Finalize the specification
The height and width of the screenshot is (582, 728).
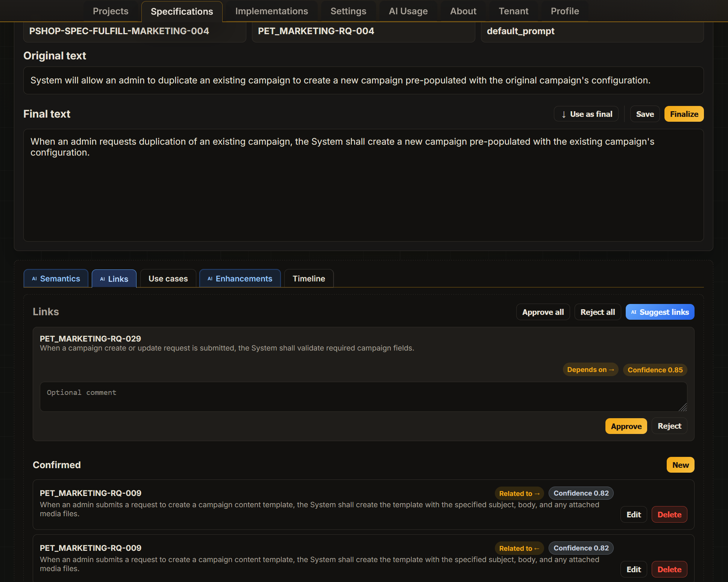pyautogui.click(x=684, y=114)
